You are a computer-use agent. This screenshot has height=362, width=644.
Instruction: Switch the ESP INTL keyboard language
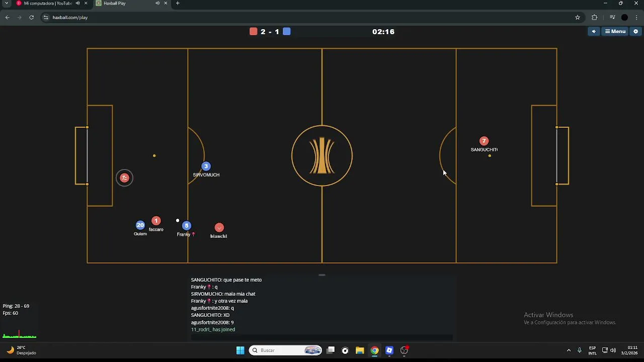593,350
